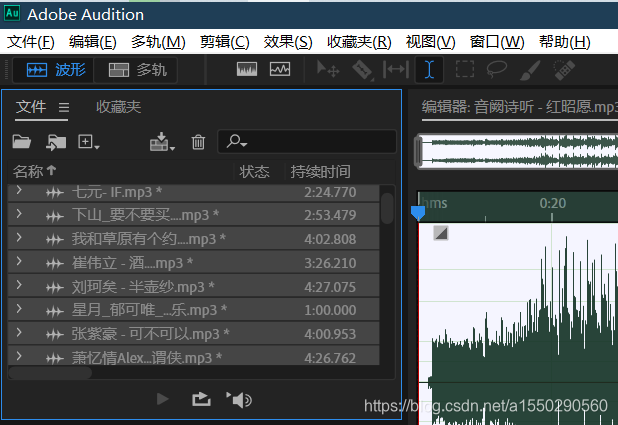Image resolution: width=618 pixels, height=425 pixels.
Task: Expand the 崔伟立 - 酒 file row
Action: coord(19,261)
